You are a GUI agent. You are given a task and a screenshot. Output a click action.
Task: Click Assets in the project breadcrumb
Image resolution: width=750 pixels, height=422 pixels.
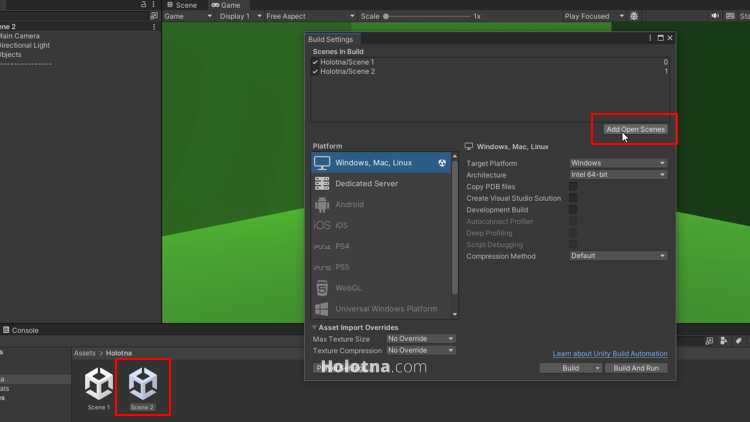tap(85, 353)
